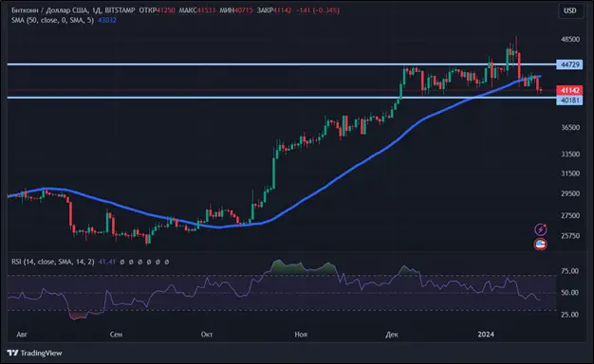Image resolution: width=594 pixels, height=364 pixels.
Task: Click the red 41142 current price label
Action: [x=569, y=90]
